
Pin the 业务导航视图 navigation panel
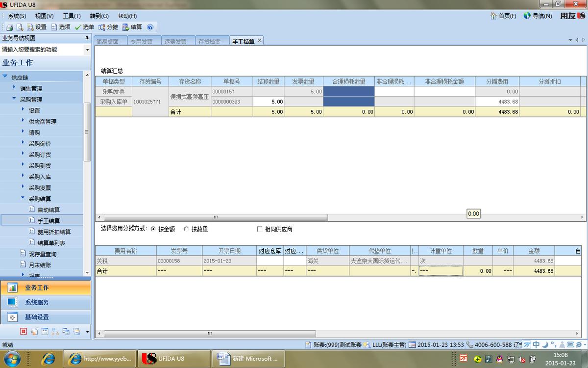(x=87, y=38)
